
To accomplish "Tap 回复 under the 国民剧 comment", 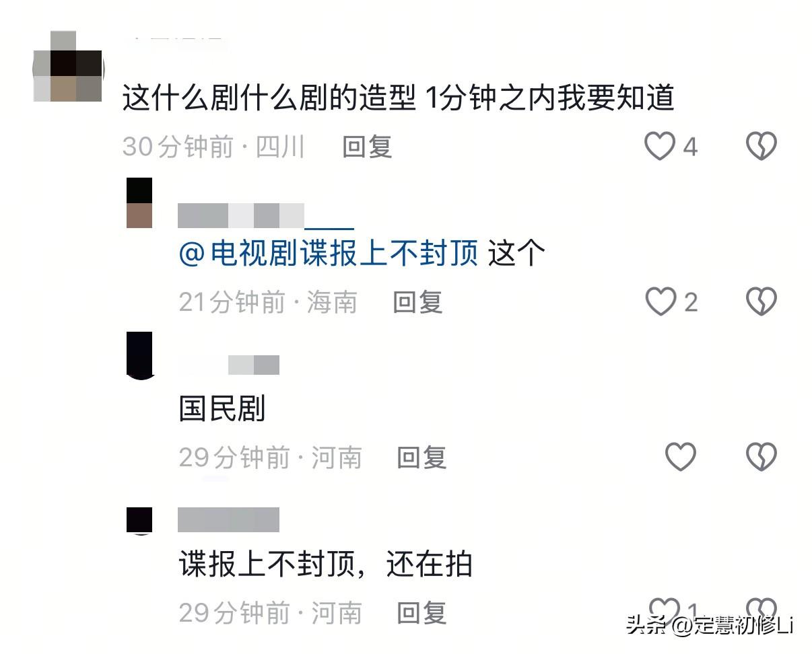I will 421,458.
